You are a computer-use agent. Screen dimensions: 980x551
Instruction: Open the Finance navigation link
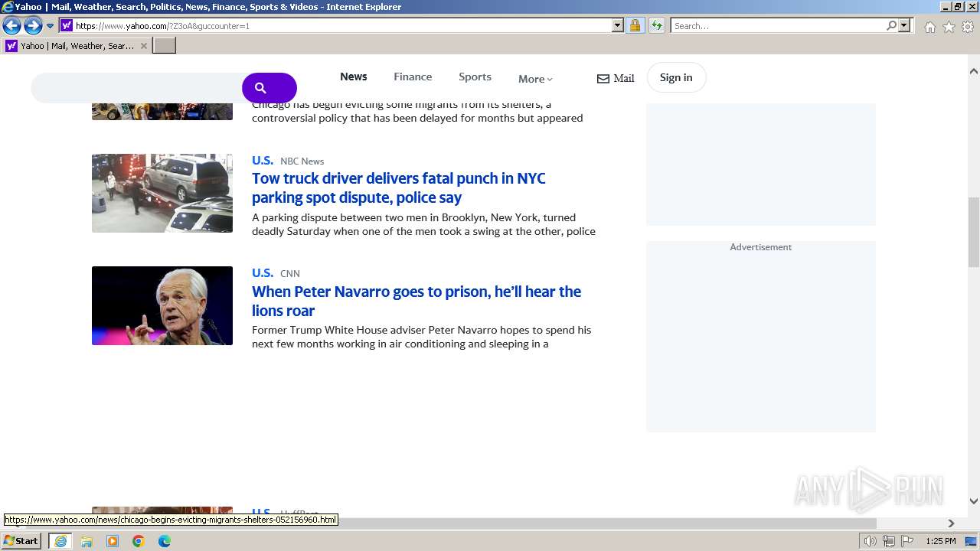[x=413, y=77]
